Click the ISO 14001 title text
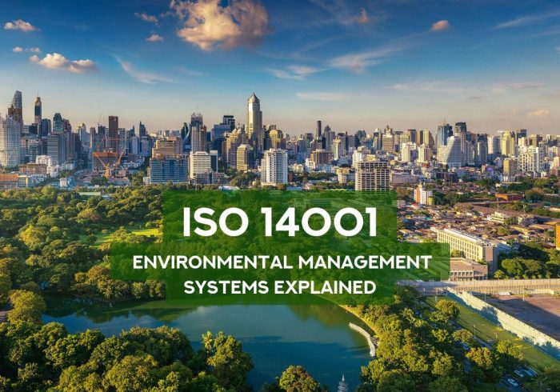Screen dimensions: 560x392 [x=279, y=223]
